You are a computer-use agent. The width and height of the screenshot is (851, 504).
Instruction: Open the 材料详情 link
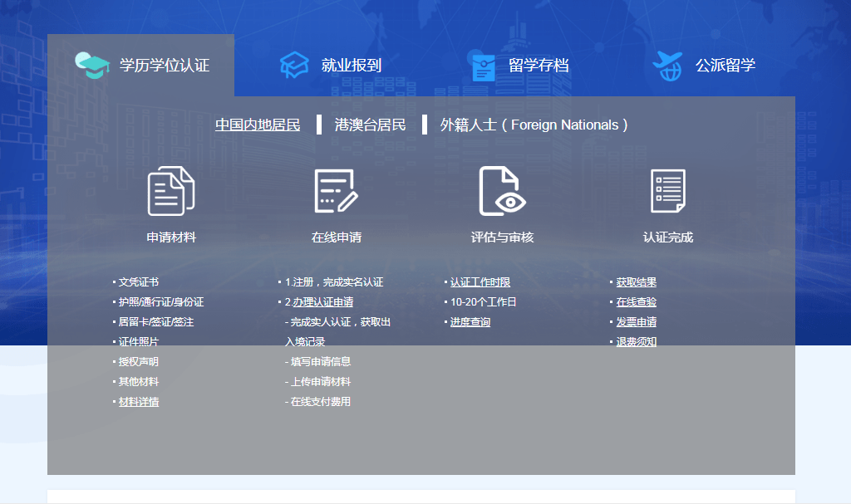(x=139, y=402)
